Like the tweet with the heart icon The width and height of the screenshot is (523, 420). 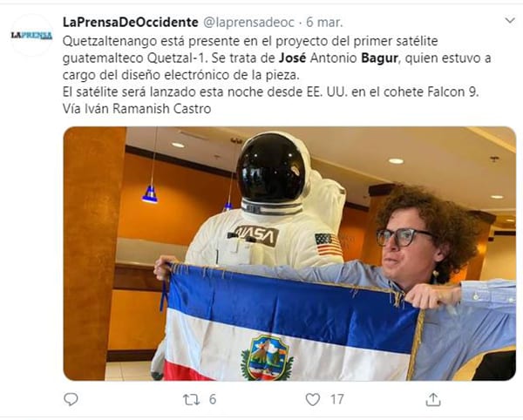(x=313, y=399)
